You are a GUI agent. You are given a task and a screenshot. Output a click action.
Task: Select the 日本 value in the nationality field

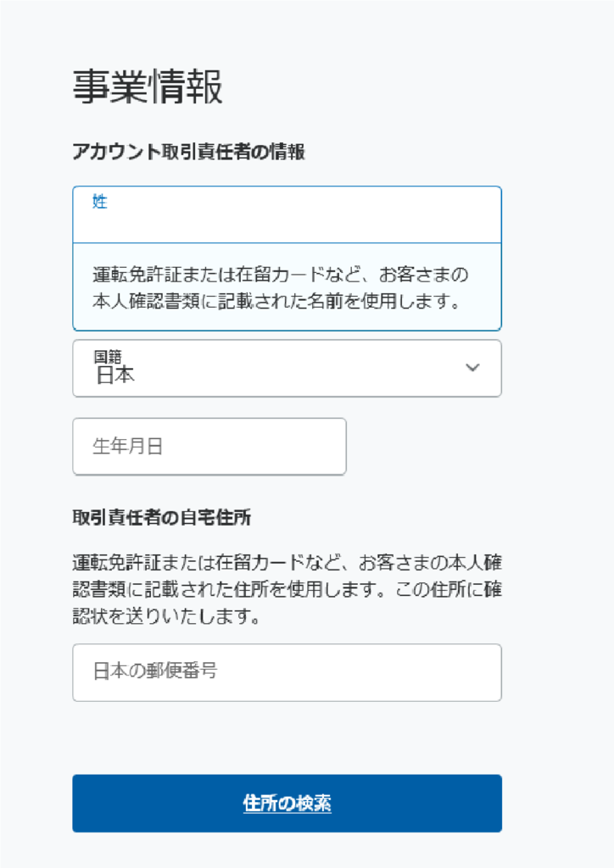click(x=115, y=376)
